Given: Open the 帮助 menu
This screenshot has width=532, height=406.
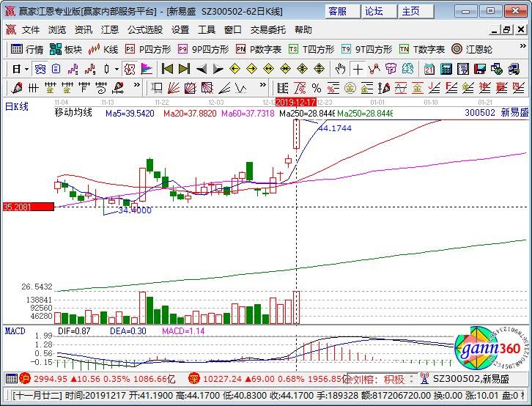Looking at the screenshot, I should (x=303, y=30).
